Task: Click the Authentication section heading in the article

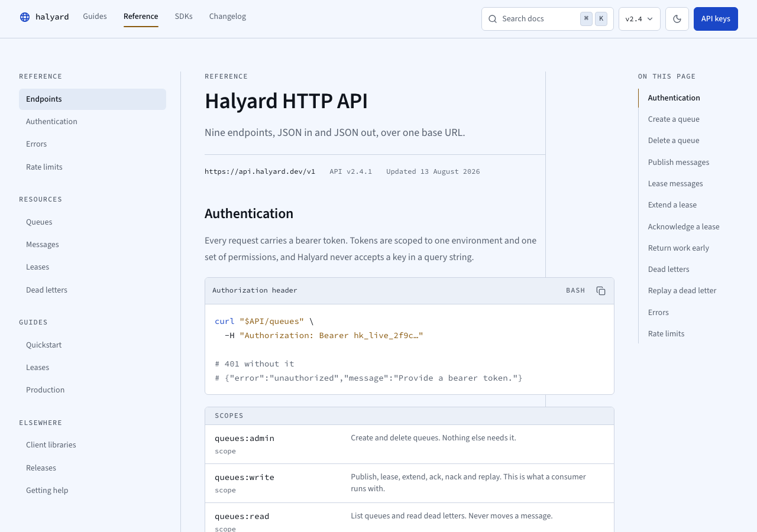Action: coord(249,214)
